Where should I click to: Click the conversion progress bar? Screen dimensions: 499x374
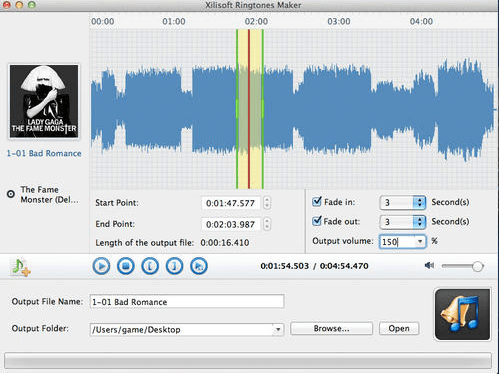(x=248, y=361)
